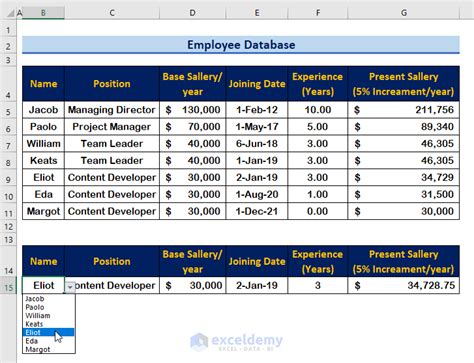The image size is (474, 363).
Task: Select column D header
Action: click(193, 13)
